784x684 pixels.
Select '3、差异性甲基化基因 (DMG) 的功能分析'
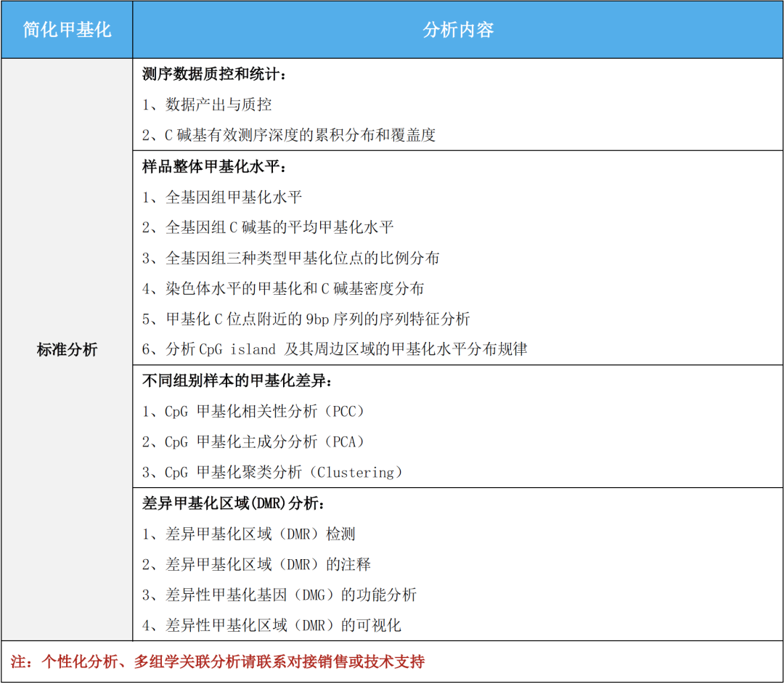tap(279, 595)
